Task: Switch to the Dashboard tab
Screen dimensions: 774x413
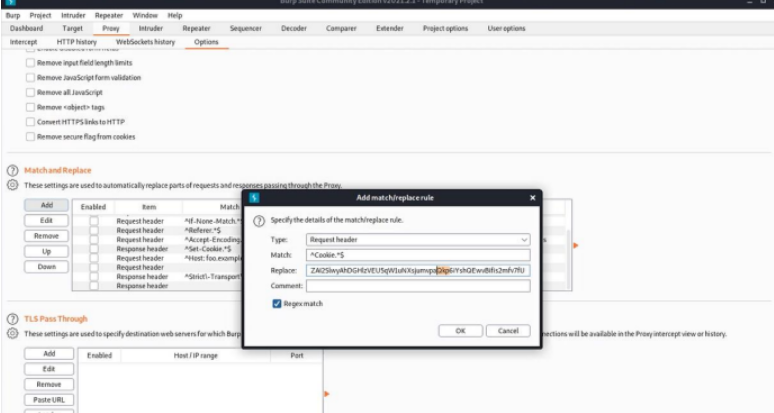Action: (x=27, y=29)
